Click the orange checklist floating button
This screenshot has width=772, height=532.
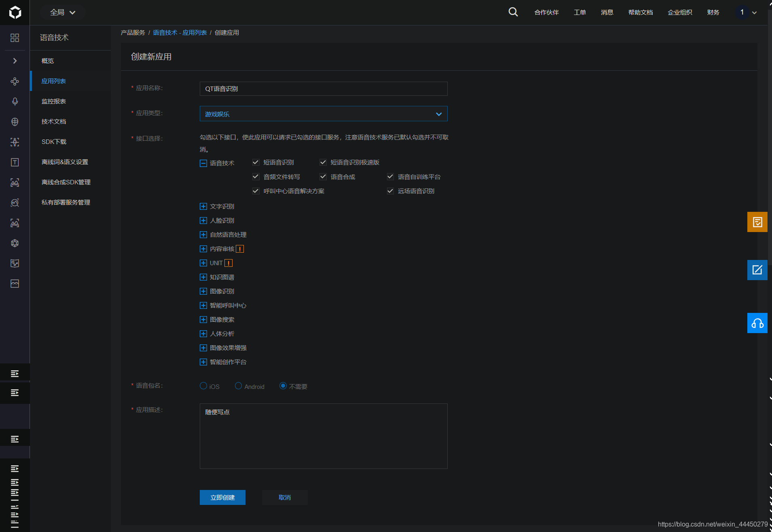click(757, 222)
